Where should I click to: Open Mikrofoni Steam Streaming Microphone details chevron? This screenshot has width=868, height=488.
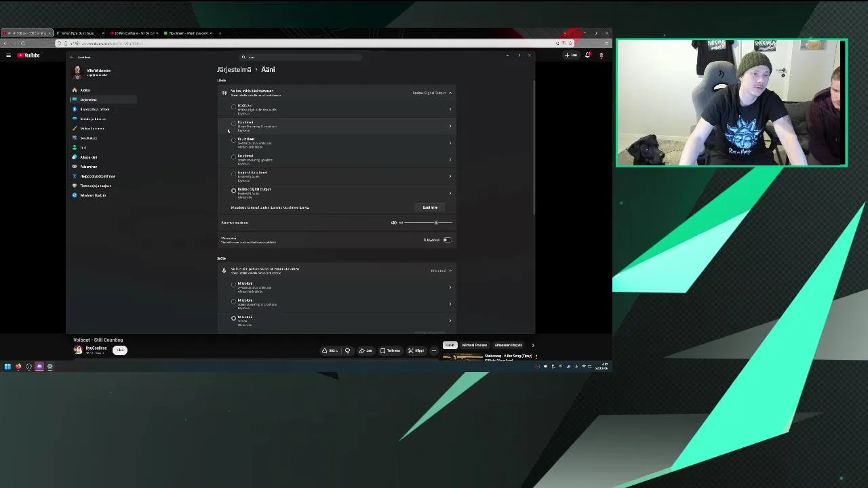(450, 304)
